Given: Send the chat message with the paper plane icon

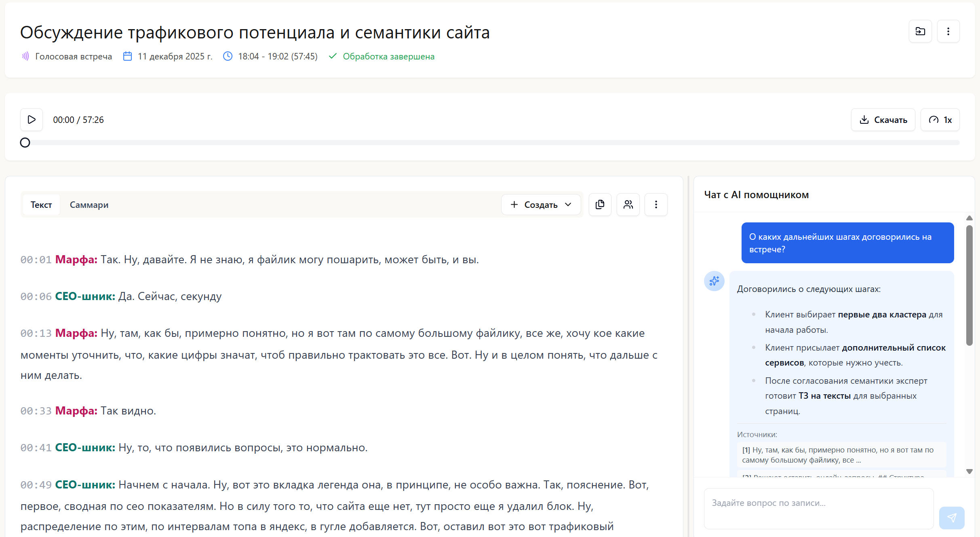Looking at the screenshot, I should (x=952, y=518).
